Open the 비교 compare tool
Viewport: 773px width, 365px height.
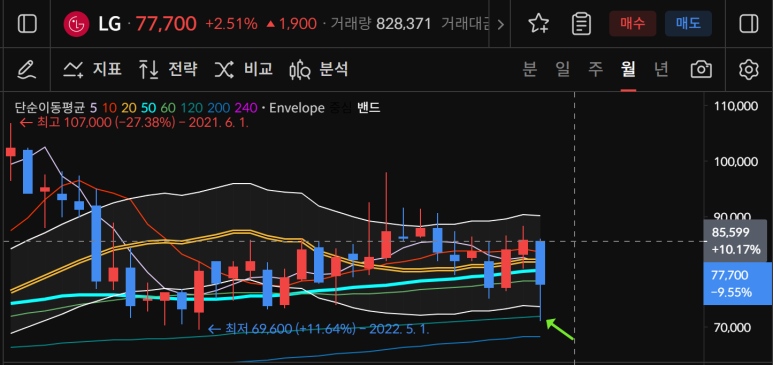coord(244,70)
